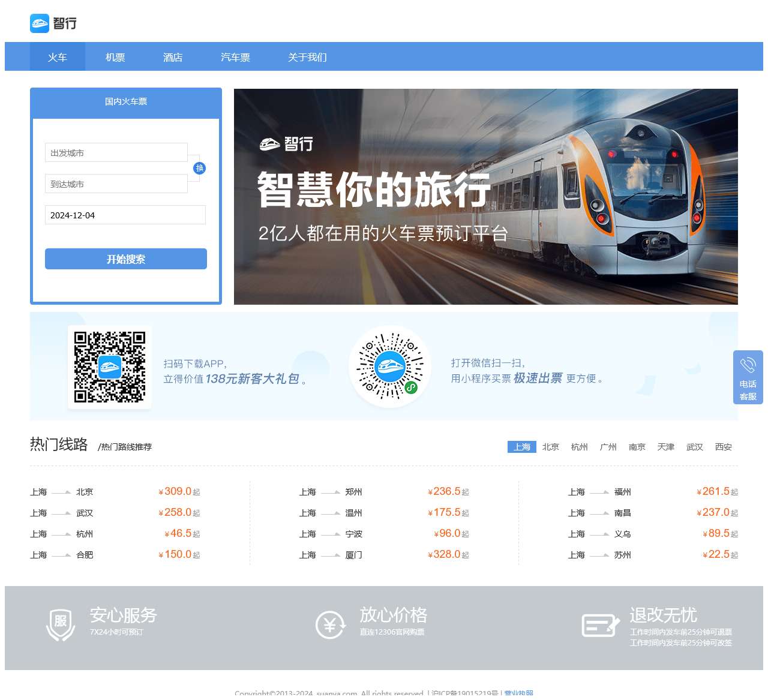Click the 智慧你的旅行 train banner image
The height and width of the screenshot is (700, 768).
(x=486, y=197)
